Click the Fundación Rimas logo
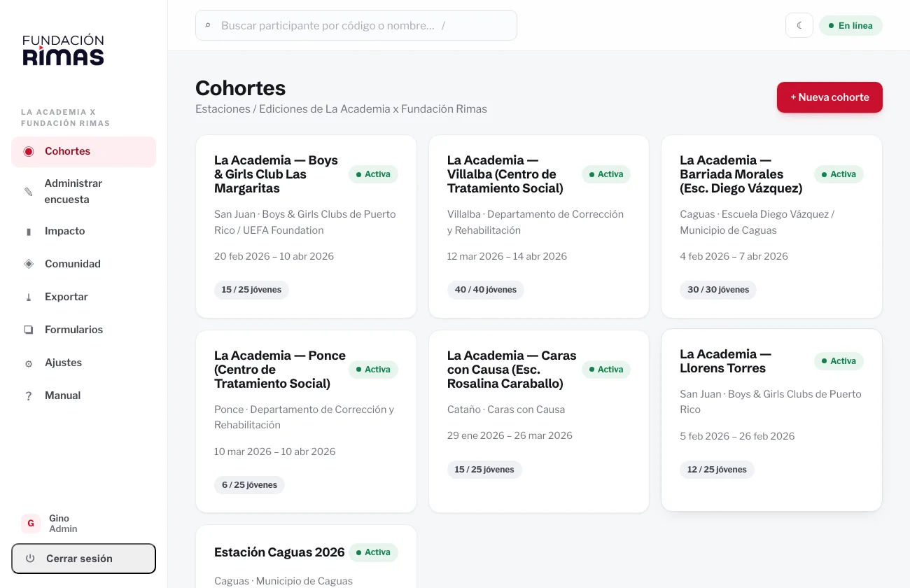The width and height of the screenshot is (910, 588). 63,50
